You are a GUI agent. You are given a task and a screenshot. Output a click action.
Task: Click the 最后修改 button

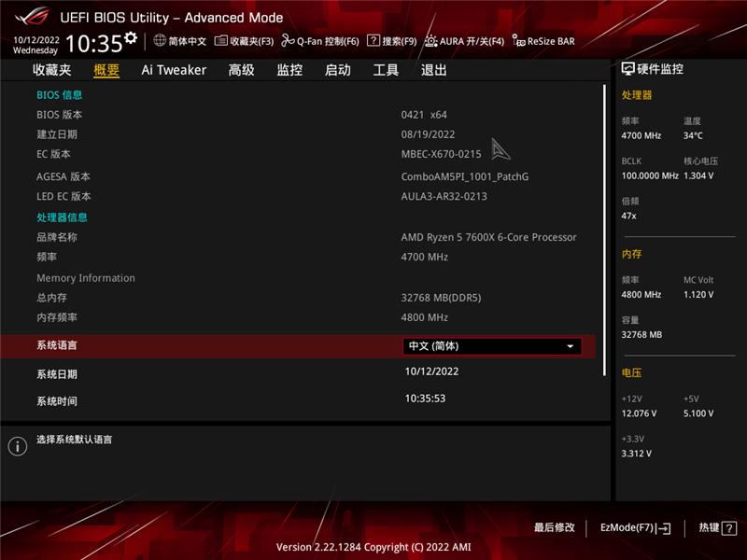click(x=554, y=527)
